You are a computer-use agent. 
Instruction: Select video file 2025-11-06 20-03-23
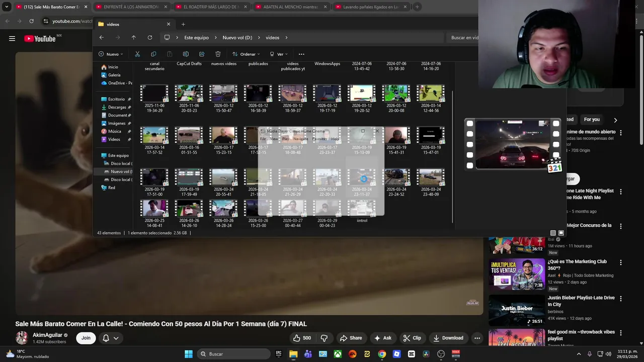click(189, 99)
